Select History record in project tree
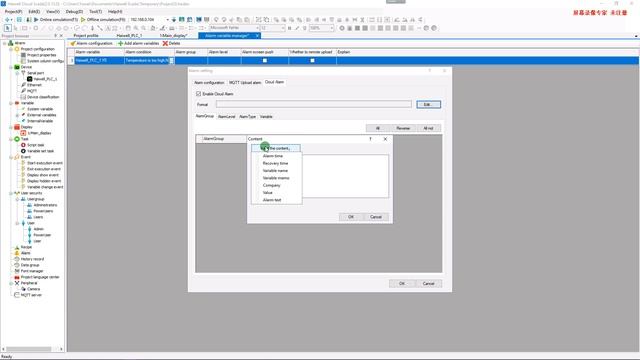The height and width of the screenshot is (360, 640). click(x=32, y=259)
